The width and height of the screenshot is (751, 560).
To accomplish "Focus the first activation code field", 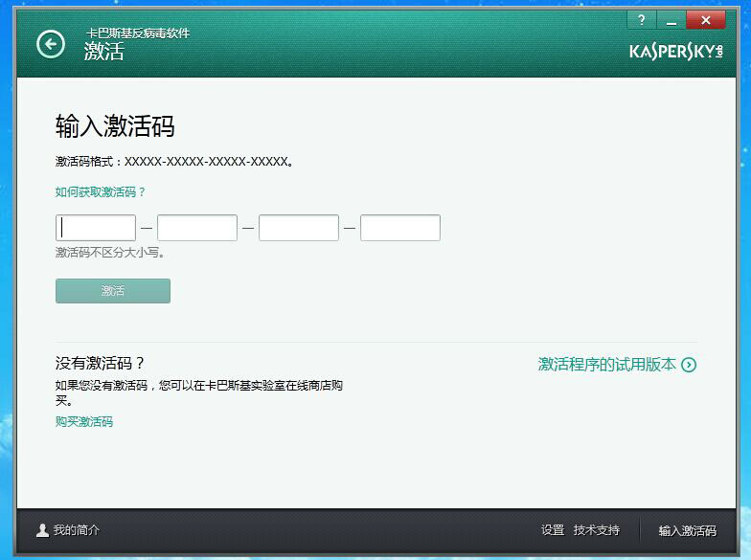I will point(96,228).
